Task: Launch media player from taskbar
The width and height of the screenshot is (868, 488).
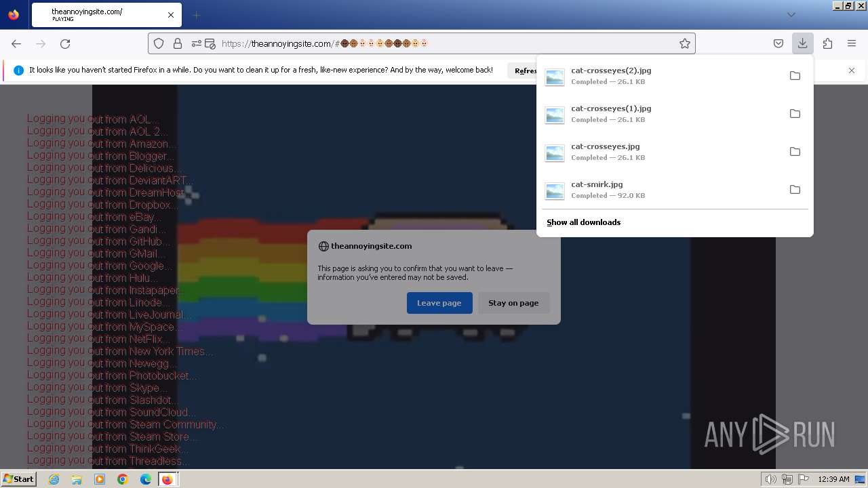Action: coord(100,479)
